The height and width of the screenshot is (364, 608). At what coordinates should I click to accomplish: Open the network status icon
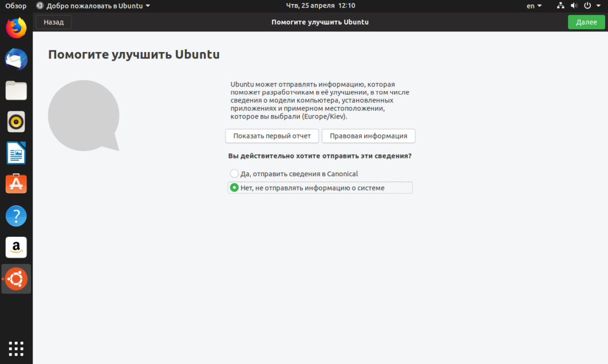coord(560,5)
